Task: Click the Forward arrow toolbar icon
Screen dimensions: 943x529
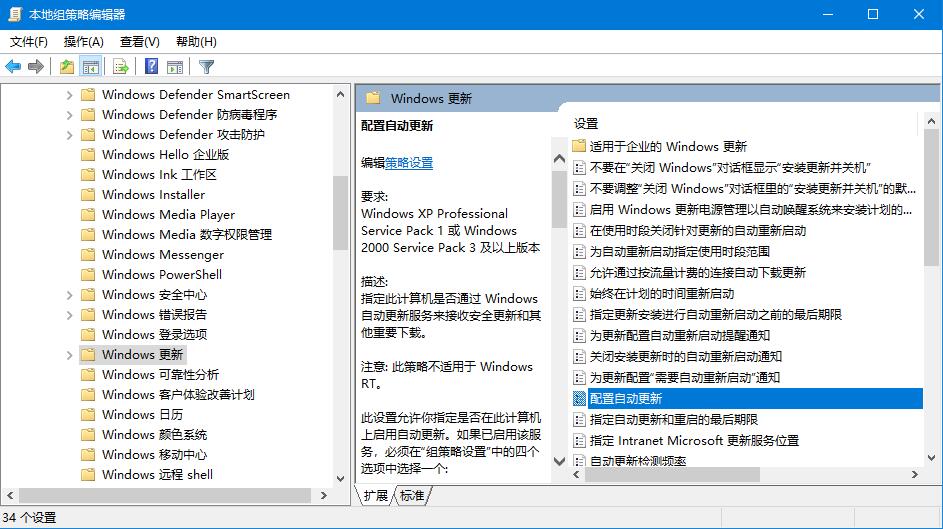Action: 36,67
